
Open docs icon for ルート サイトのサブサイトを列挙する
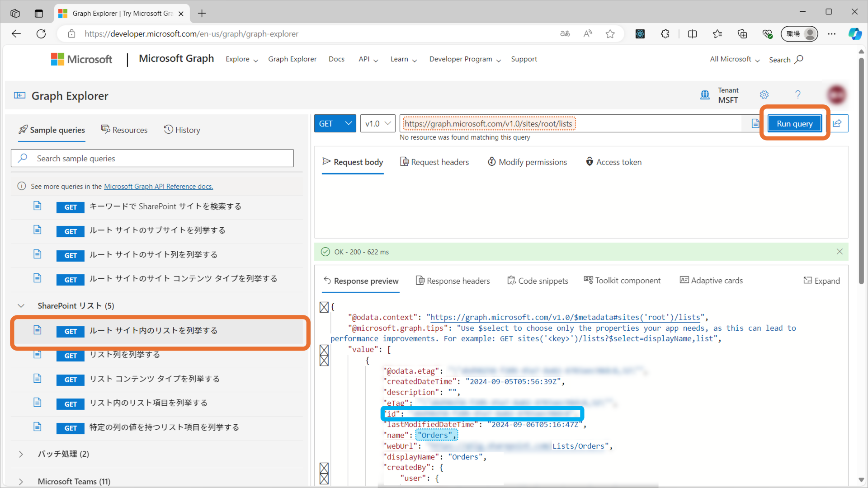click(x=37, y=230)
